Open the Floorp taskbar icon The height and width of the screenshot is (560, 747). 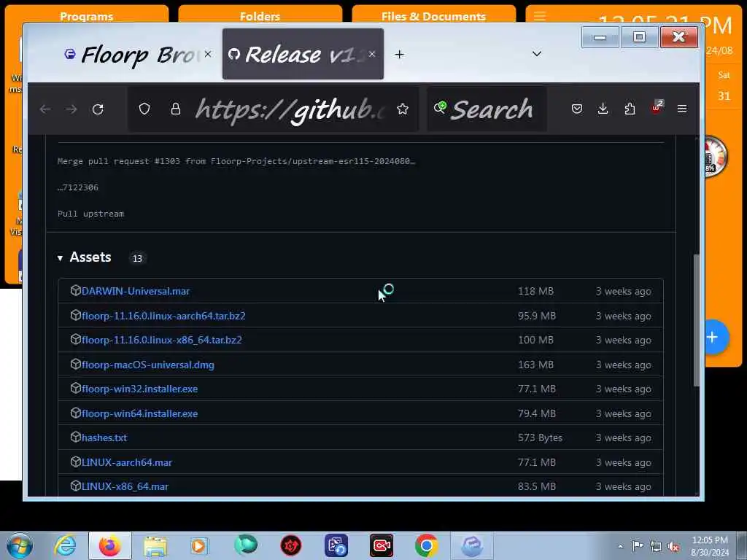(x=472, y=545)
